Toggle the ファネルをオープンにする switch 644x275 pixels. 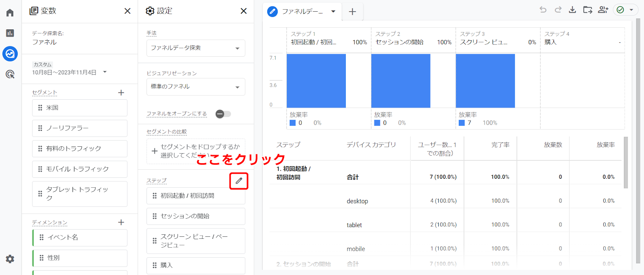223,114
